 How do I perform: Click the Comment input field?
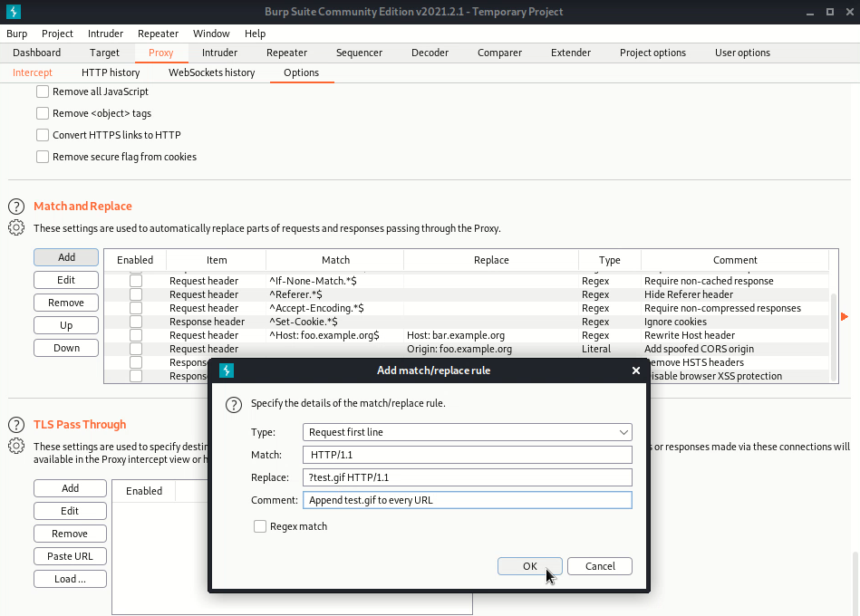(468, 500)
